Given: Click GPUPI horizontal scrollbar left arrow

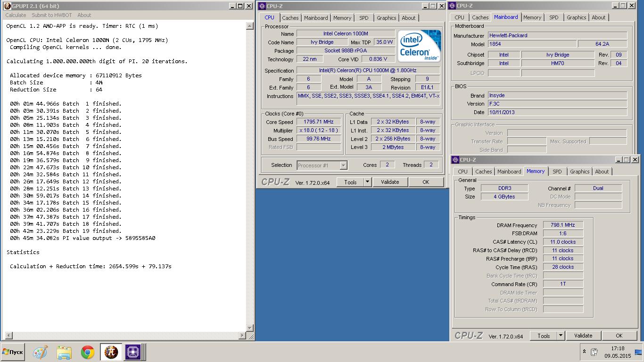Looking at the screenshot, I should point(8,336).
